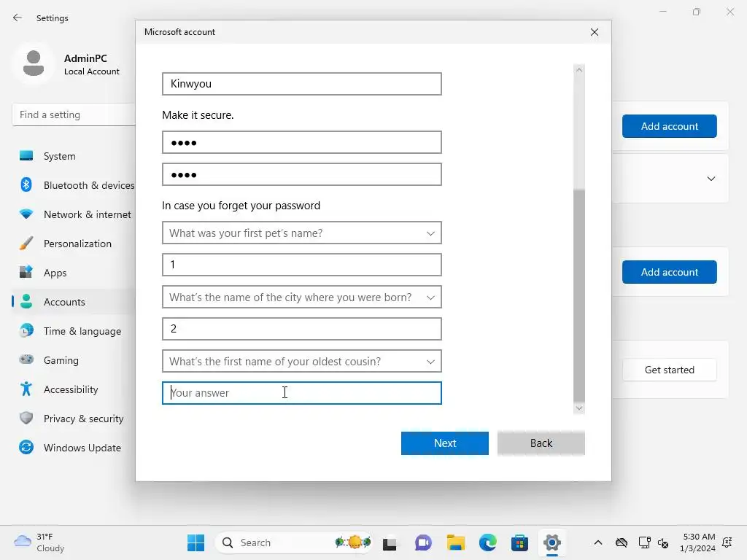Click the AdminPC user avatar icon

pos(34,63)
